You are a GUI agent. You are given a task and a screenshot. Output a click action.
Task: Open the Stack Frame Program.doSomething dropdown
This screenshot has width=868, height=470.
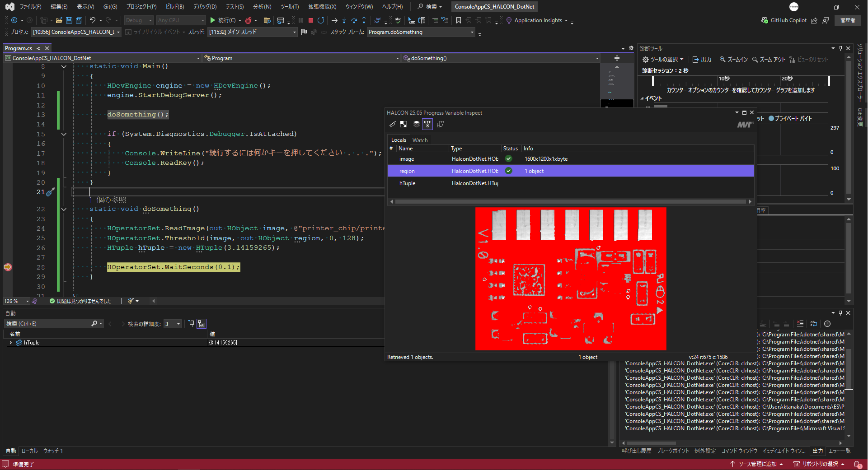(472, 32)
